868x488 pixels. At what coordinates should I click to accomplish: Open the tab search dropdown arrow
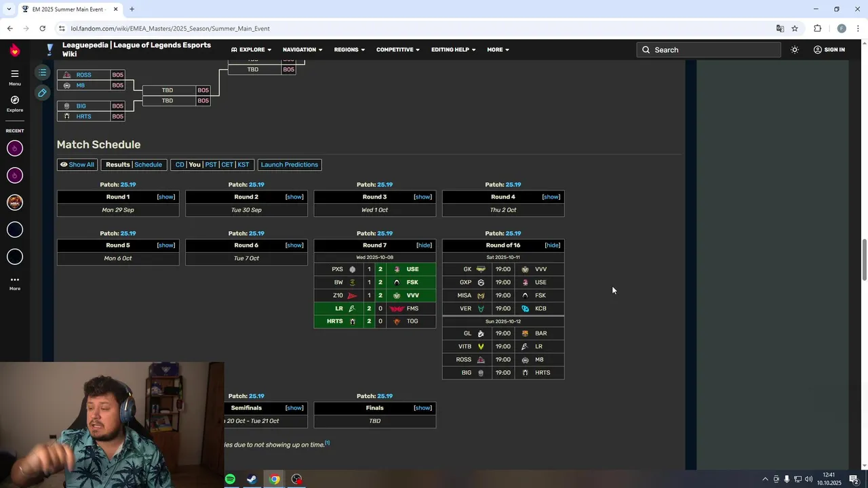click(9, 9)
